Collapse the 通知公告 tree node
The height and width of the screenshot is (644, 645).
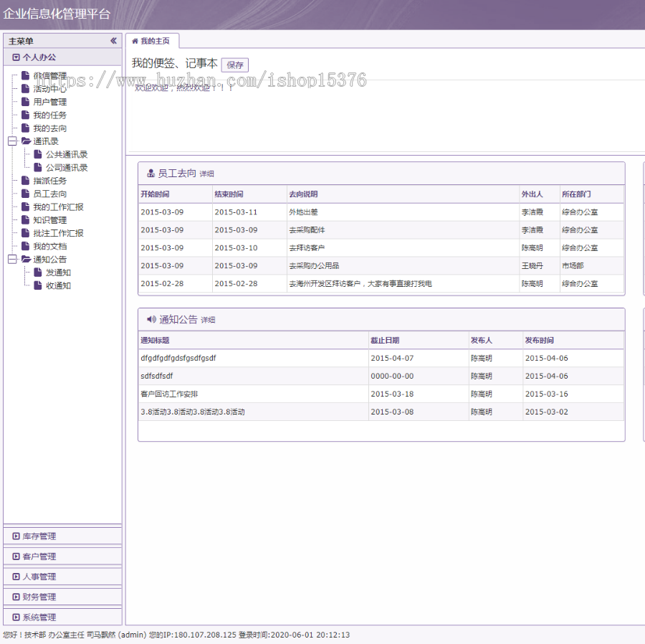(x=11, y=259)
